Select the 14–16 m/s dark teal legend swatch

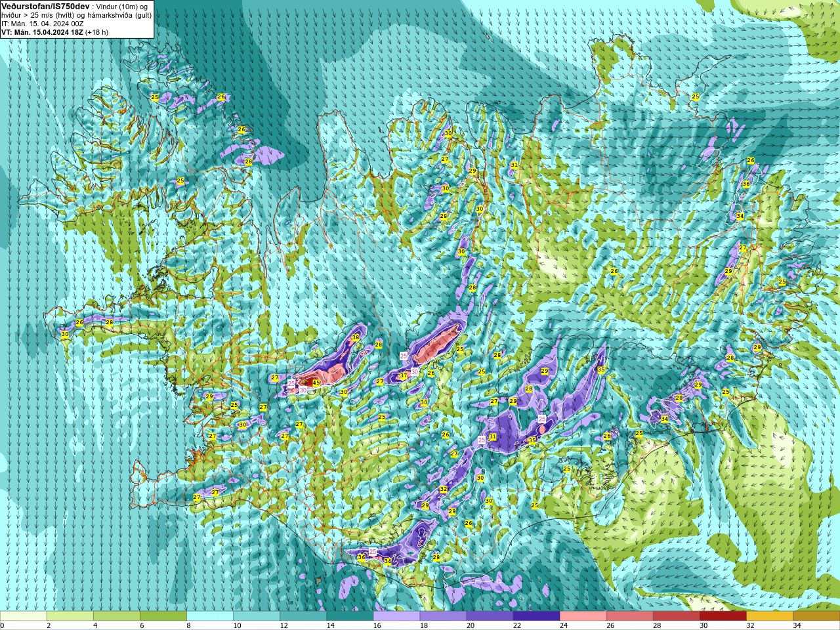pyautogui.click(x=350, y=616)
